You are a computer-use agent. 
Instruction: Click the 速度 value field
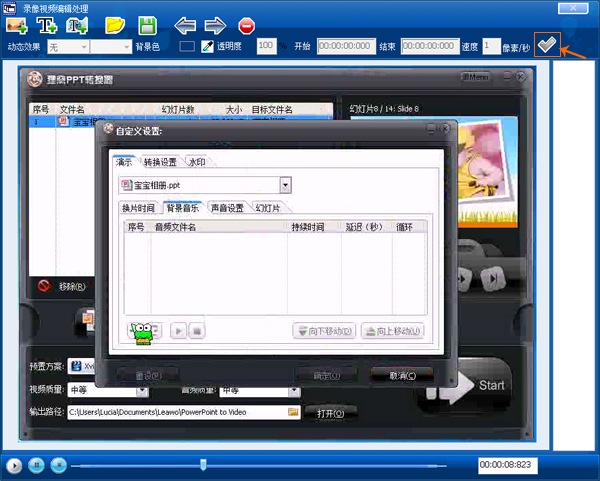(491, 46)
